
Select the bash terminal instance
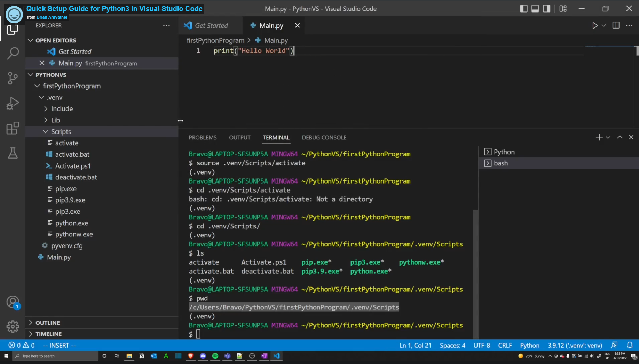(x=559, y=163)
